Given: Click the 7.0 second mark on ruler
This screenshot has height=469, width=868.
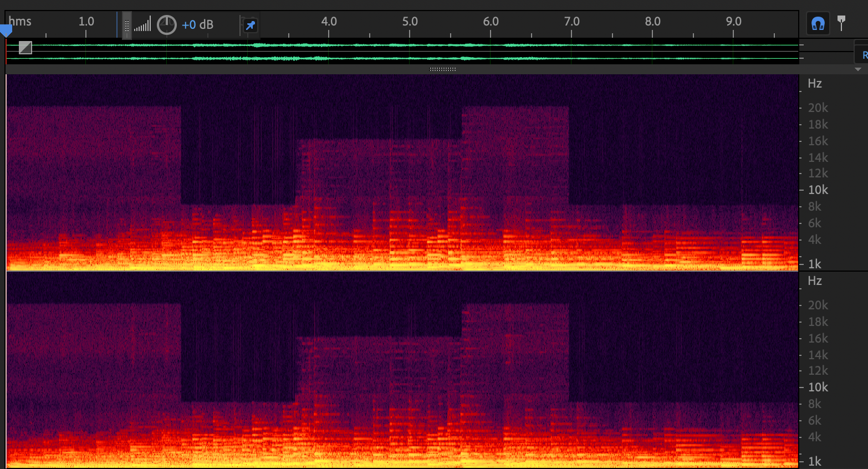Looking at the screenshot, I should click(571, 22).
